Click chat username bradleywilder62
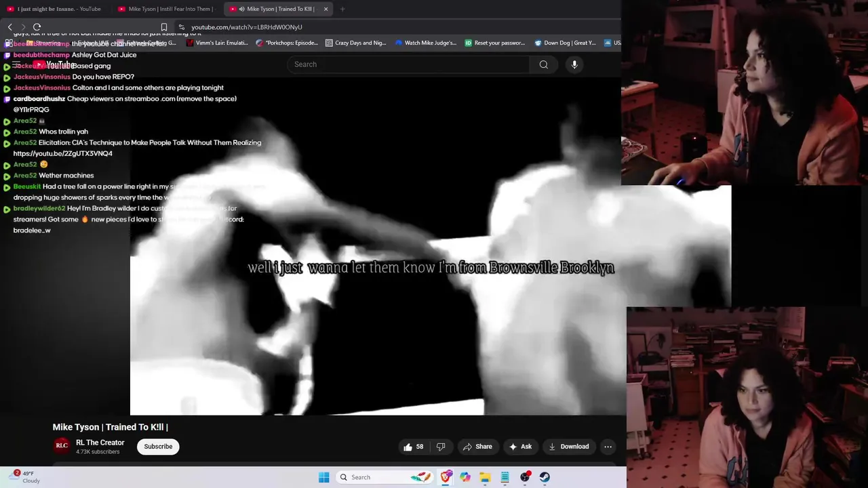868x488 pixels. coord(39,209)
